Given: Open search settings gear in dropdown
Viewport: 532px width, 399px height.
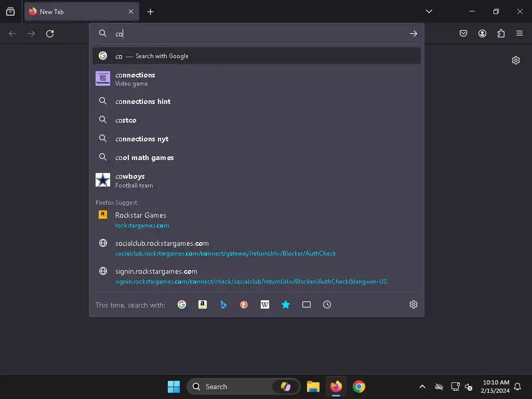Looking at the screenshot, I should tap(413, 304).
